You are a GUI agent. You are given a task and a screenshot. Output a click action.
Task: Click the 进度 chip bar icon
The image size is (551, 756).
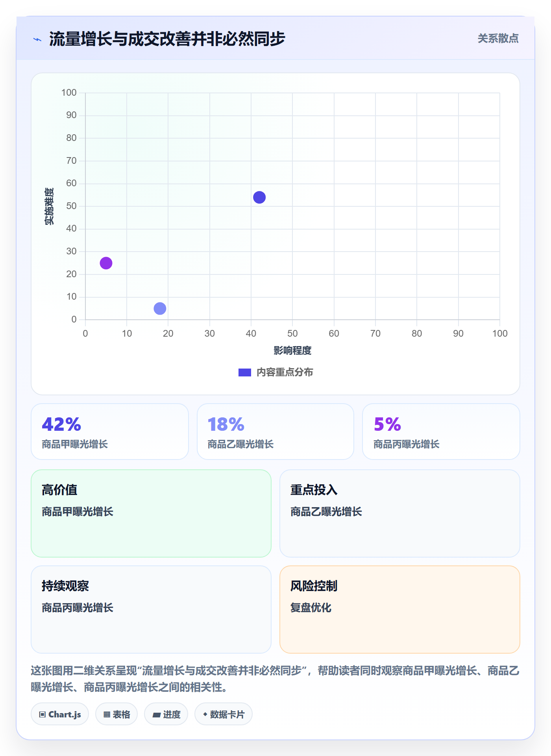(x=157, y=715)
